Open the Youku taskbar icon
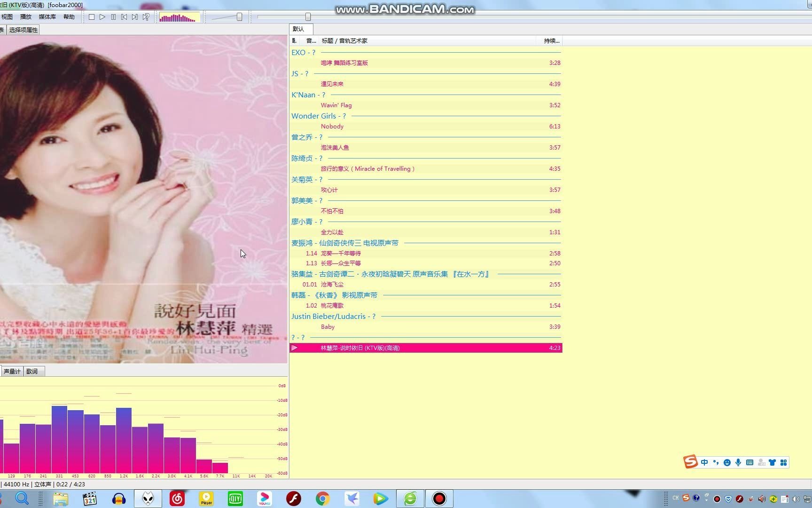 pyautogui.click(x=265, y=499)
